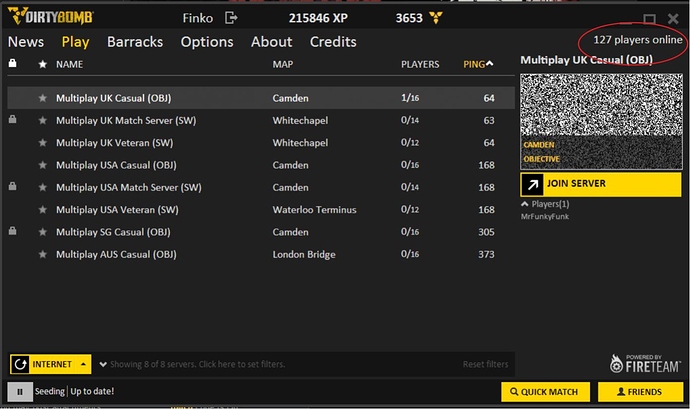Star the Multiplay AUS Casual (OBJ) server
The image size is (690, 409).
42,254
